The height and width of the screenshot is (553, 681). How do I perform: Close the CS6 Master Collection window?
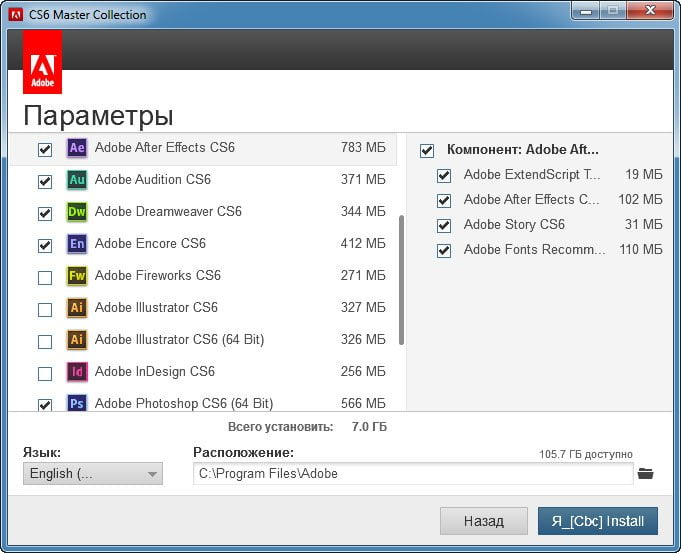tap(650, 11)
